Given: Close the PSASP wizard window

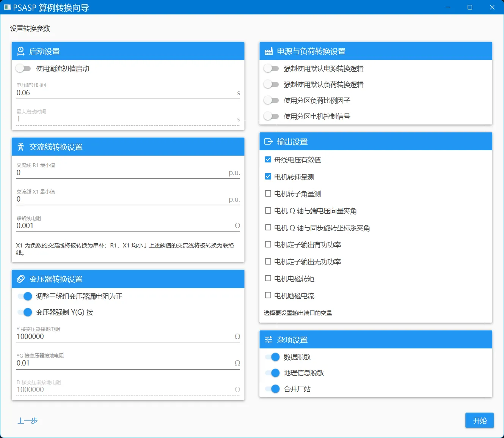Looking at the screenshot, I should pos(492,7).
